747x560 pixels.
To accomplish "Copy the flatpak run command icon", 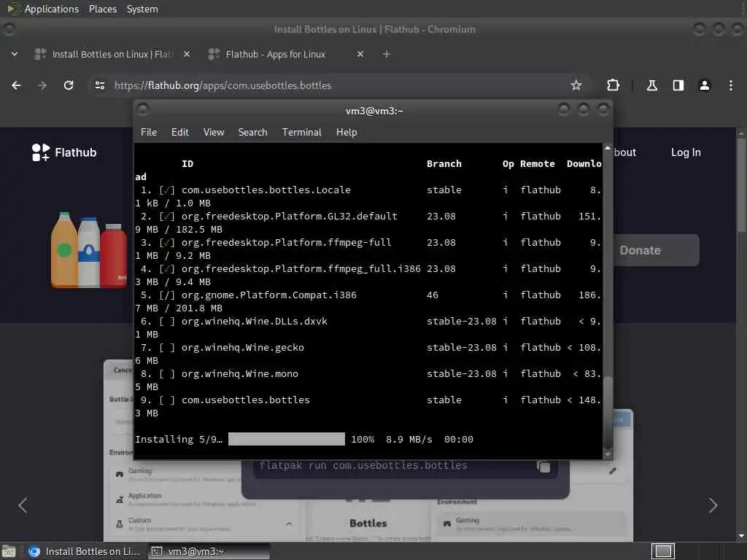I will pos(543,467).
